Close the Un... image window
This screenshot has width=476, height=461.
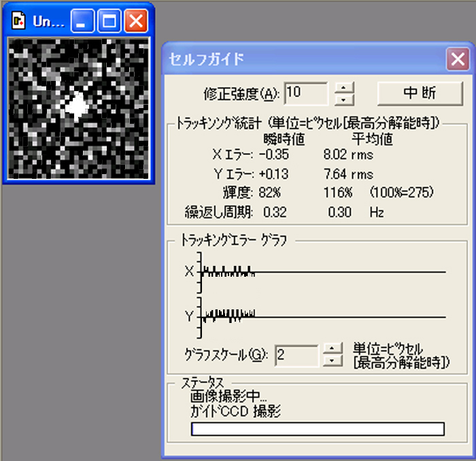coord(136,20)
